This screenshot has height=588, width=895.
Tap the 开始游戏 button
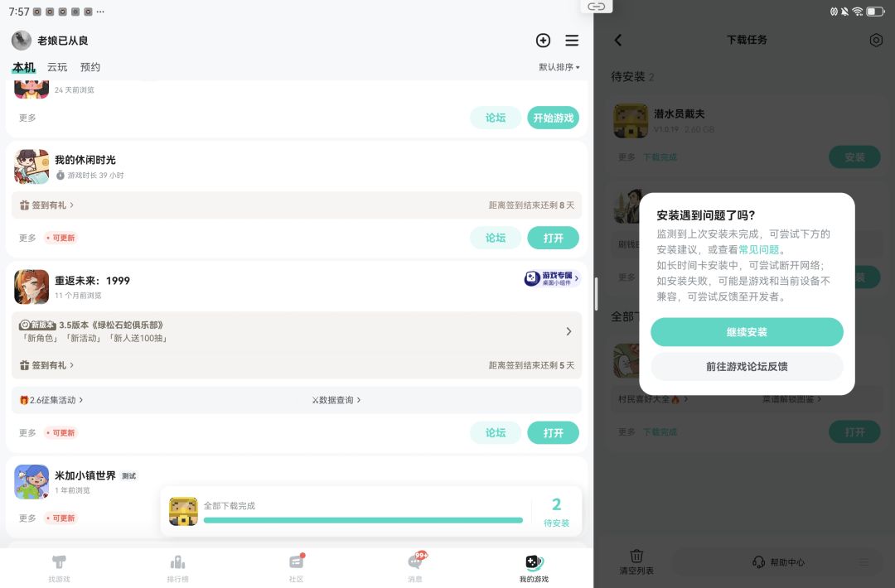[x=553, y=118]
